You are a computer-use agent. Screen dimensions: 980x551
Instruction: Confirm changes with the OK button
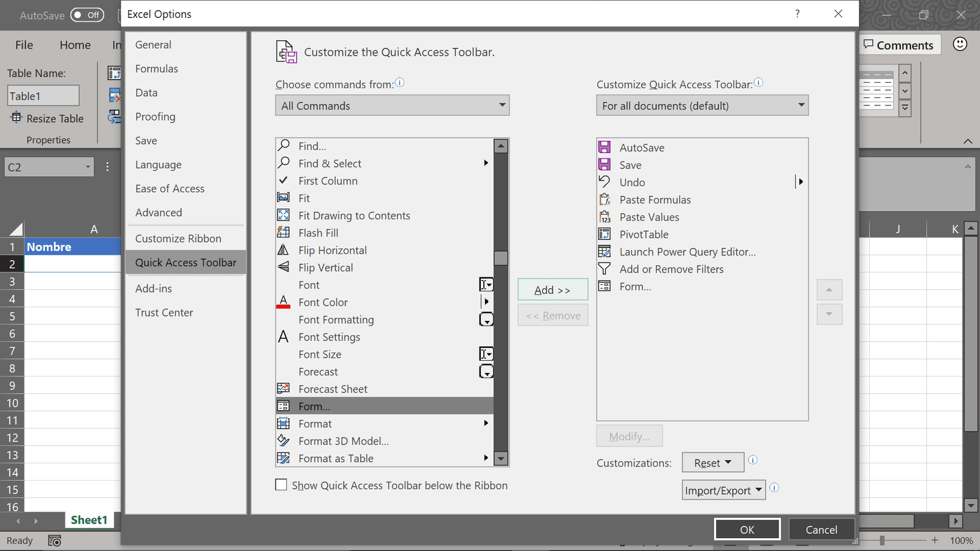tap(747, 528)
